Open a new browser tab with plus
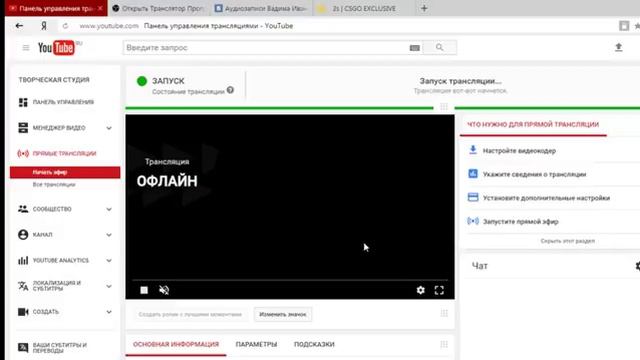This screenshot has height=360, width=640. (x=424, y=8)
